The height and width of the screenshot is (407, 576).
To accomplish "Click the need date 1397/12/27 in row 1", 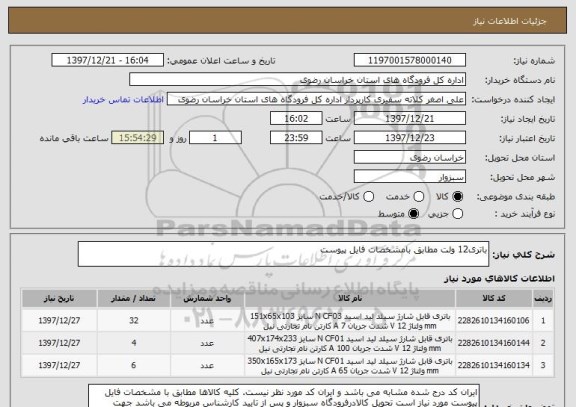I will pos(59,321).
